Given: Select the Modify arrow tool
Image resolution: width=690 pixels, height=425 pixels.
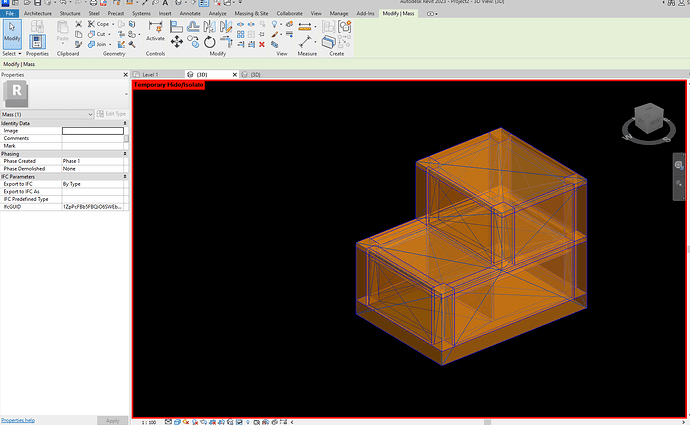Looking at the screenshot, I should 12,34.
